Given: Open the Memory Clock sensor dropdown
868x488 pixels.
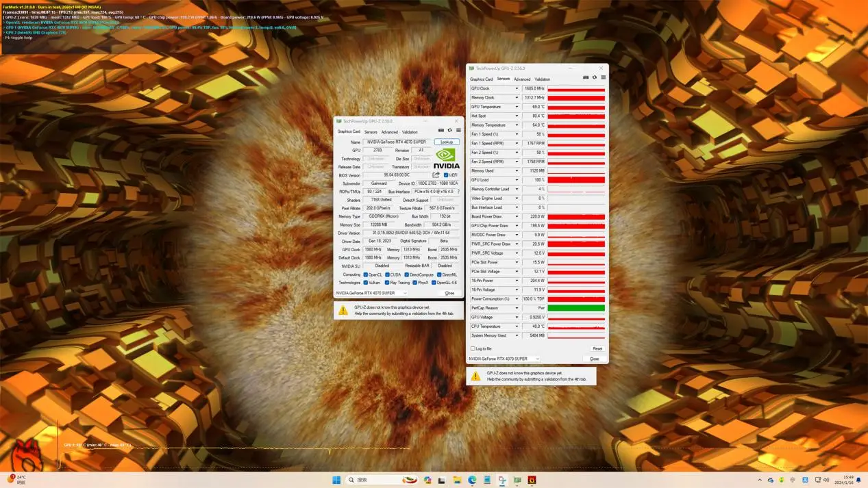Looking at the screenshot, I should coord(517,97).
